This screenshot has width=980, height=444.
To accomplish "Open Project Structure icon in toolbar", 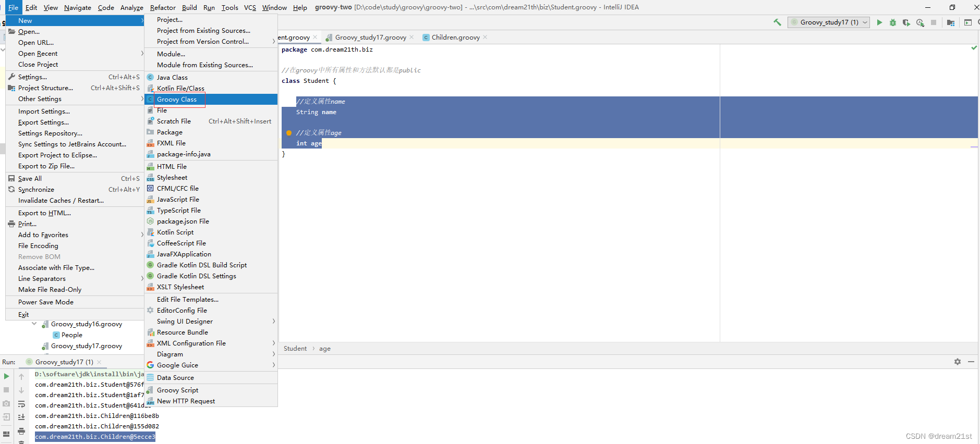I will pos(951,22).
